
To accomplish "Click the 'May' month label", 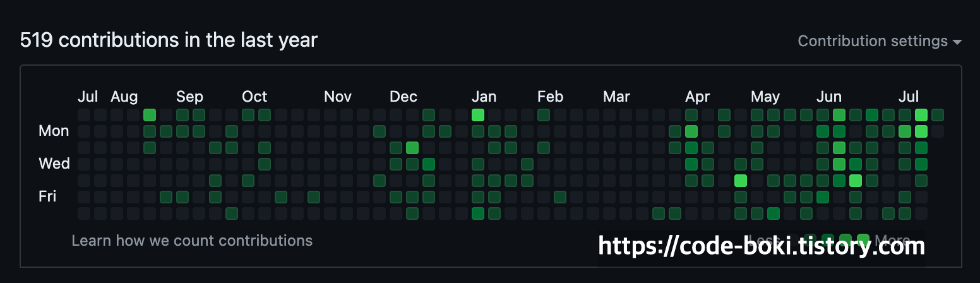I will [765, 97].
